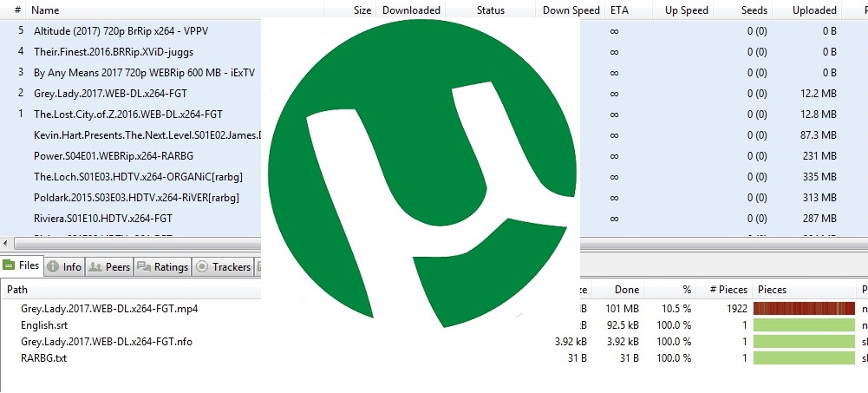868x393 pixels.
Task: Click the 12.2 MB uploaded value
Action: 819,94
